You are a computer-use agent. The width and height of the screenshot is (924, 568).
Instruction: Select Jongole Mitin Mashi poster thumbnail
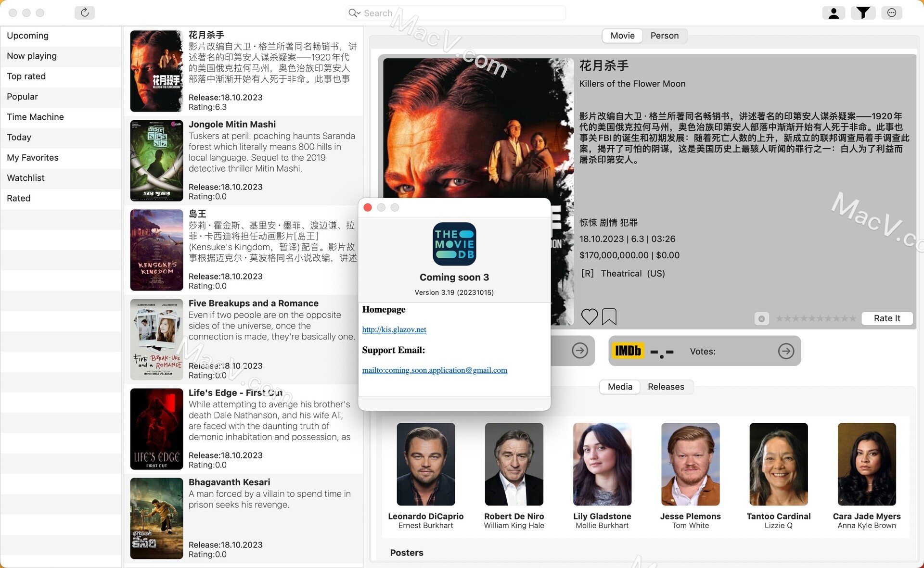tap(156, 161)
